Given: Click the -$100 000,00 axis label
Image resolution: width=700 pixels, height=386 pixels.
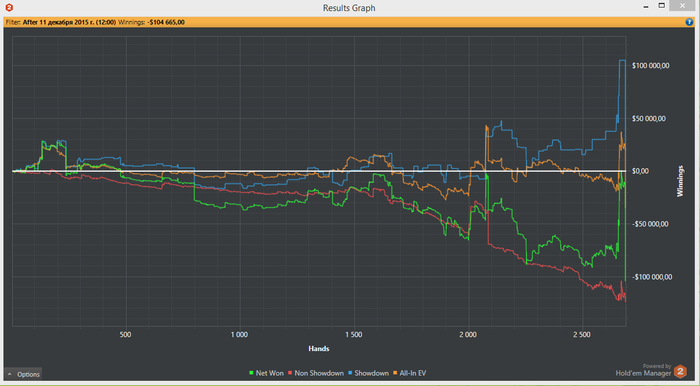Looking at the screenshot, I should (x=651, y=277).
